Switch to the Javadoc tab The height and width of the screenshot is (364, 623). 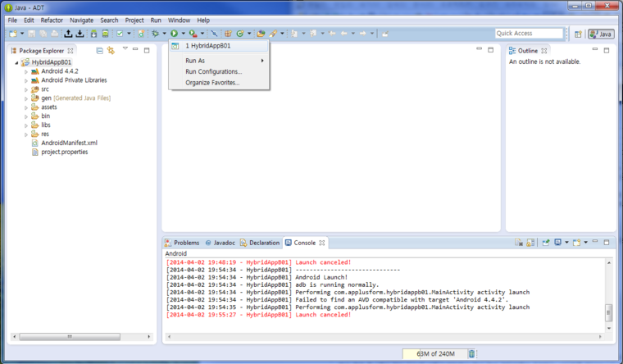[x=221, y=243]
